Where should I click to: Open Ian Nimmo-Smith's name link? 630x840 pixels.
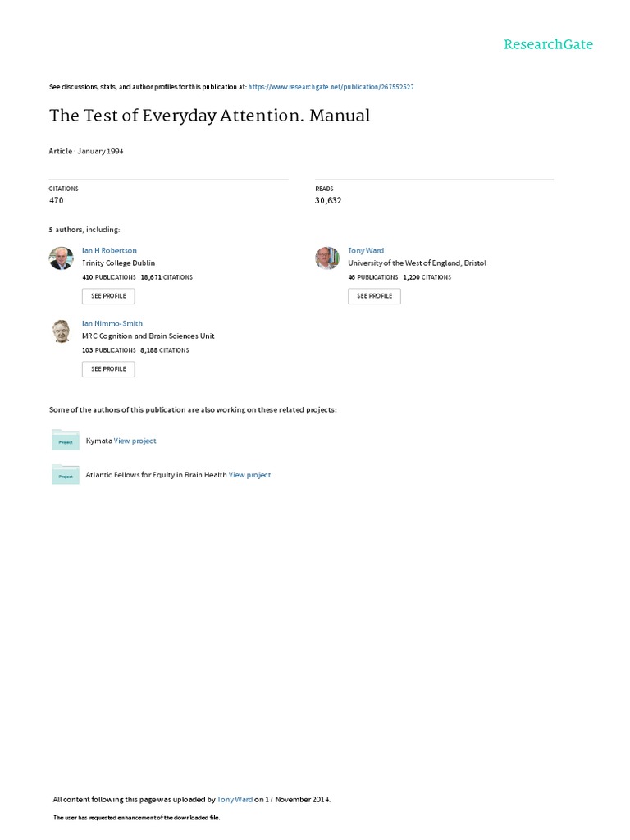pyautogui.click(x=112, y=323)
